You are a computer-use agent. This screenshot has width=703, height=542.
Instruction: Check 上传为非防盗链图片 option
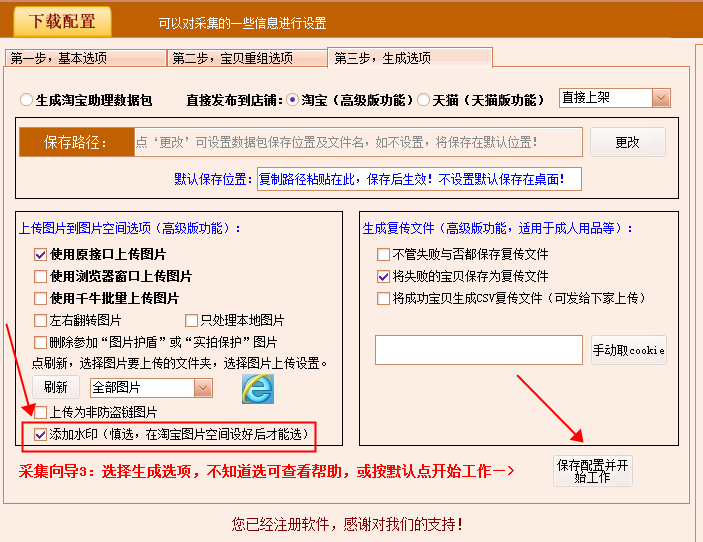[40, 412]
